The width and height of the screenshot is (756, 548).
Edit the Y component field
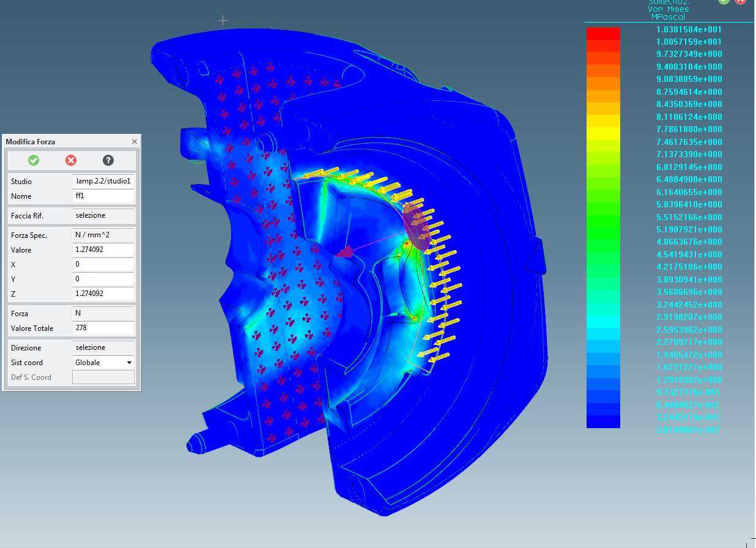pyautogui.click(x=103, y=279)
